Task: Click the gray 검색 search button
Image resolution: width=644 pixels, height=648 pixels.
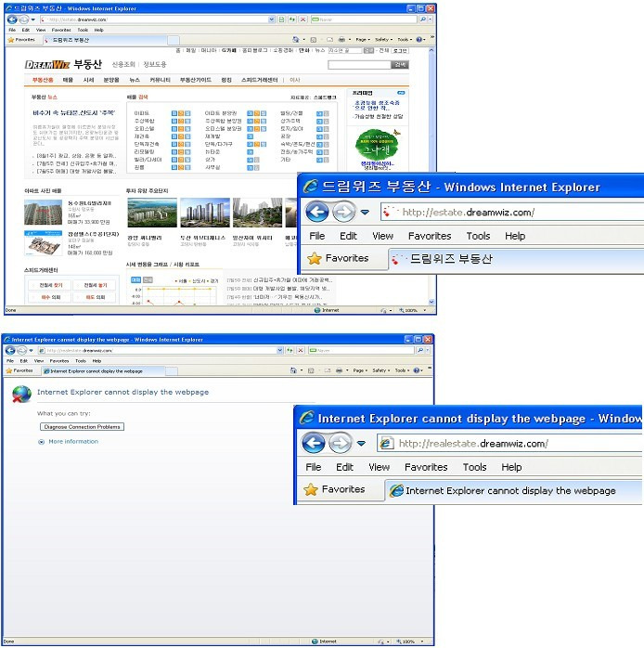Action: pyautogui.click(x=400, y=65)
